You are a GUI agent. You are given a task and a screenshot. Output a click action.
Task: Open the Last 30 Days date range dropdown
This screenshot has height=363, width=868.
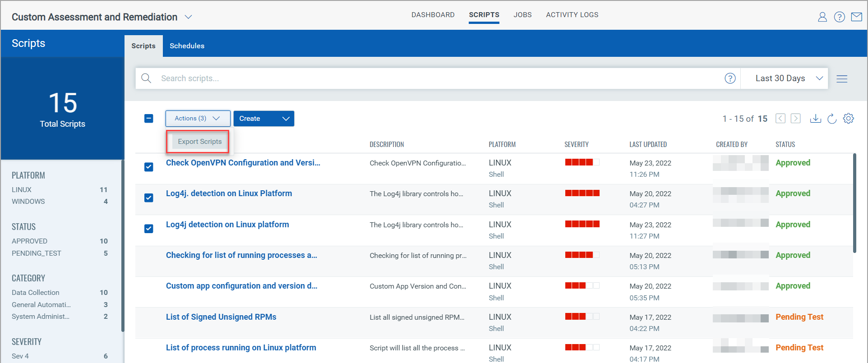pos(788,78)
